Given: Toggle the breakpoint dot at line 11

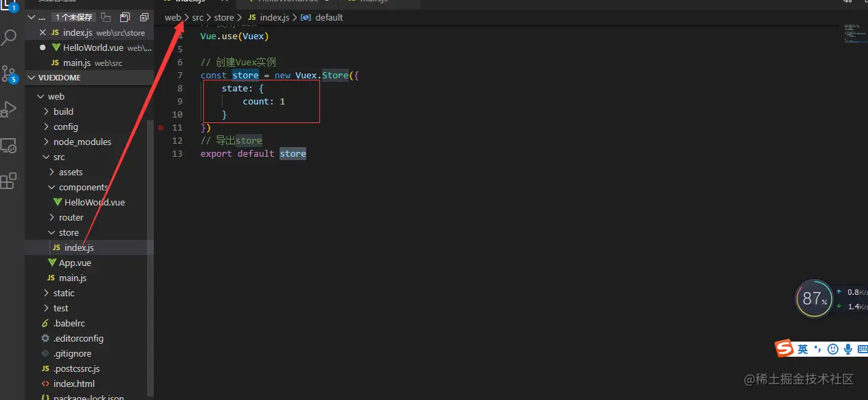Looking at the screenshot, I should [160, 128].
